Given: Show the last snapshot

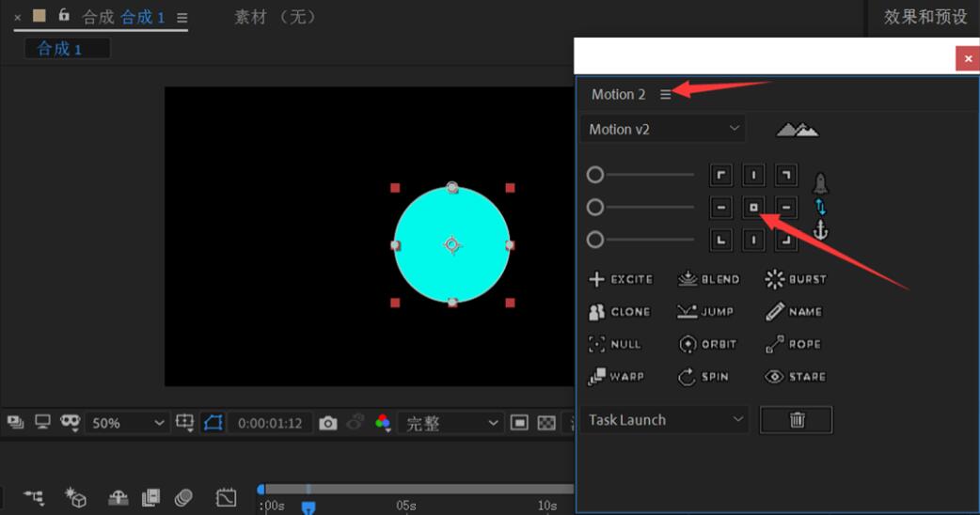Looking at the screenshot, I should point(356,423).
